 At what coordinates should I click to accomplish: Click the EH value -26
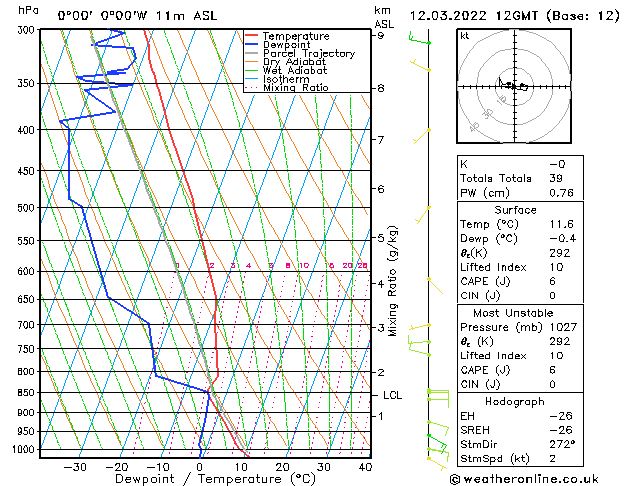tap(561, 416)
